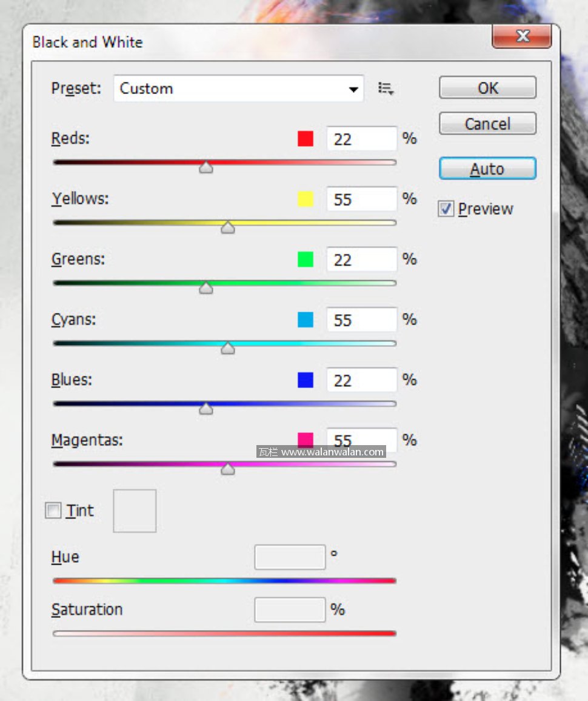This screenshot has height=701, width=588.
Task: Click the Magentas slider handle
Action: pos(228,469)
